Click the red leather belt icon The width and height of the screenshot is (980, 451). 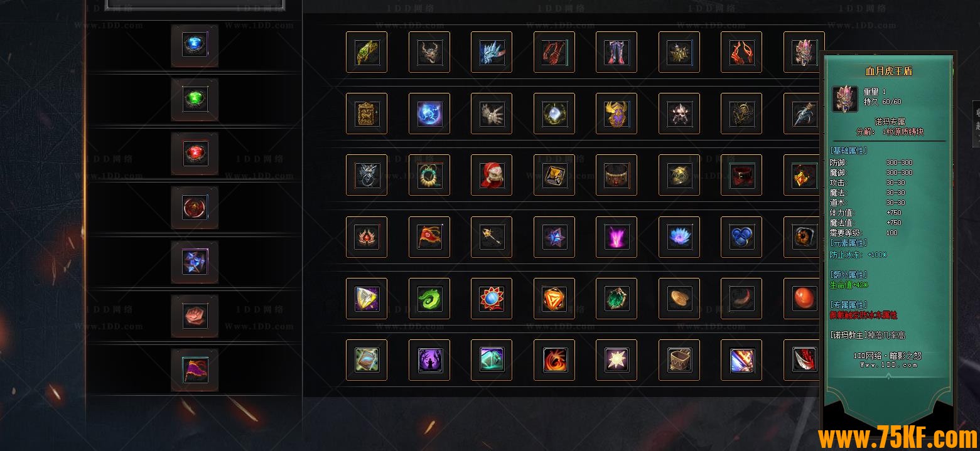[x=741, y=175]
